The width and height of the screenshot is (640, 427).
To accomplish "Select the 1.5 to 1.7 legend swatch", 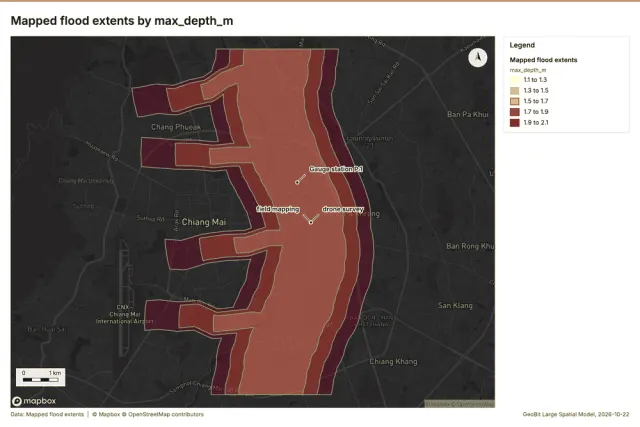I will pos(515,101).
